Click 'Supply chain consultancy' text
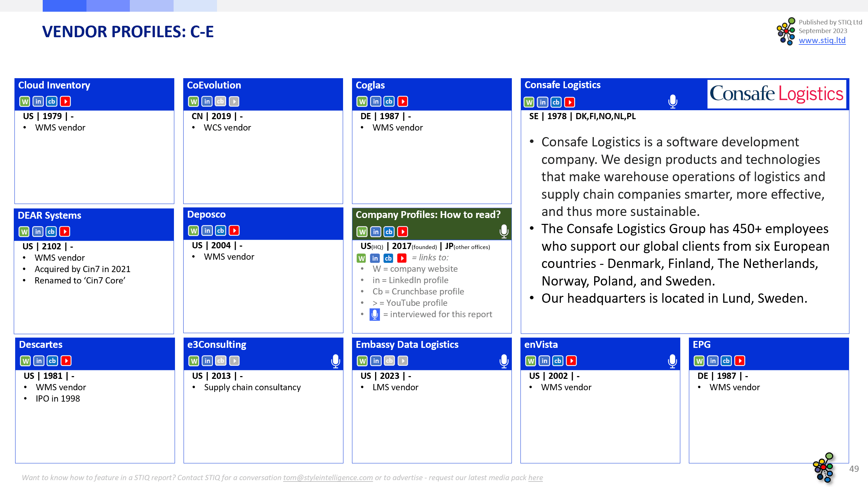 [252, 387]
